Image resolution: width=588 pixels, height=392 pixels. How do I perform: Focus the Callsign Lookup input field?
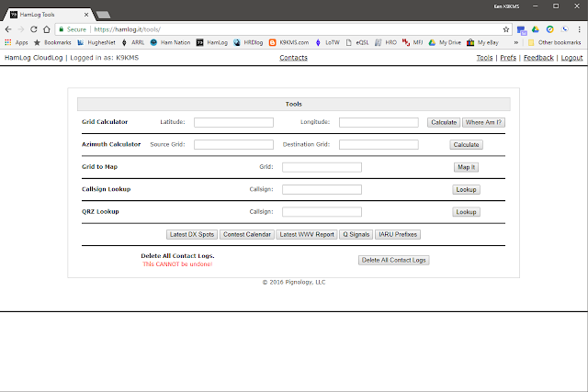[x=322, y=190]
